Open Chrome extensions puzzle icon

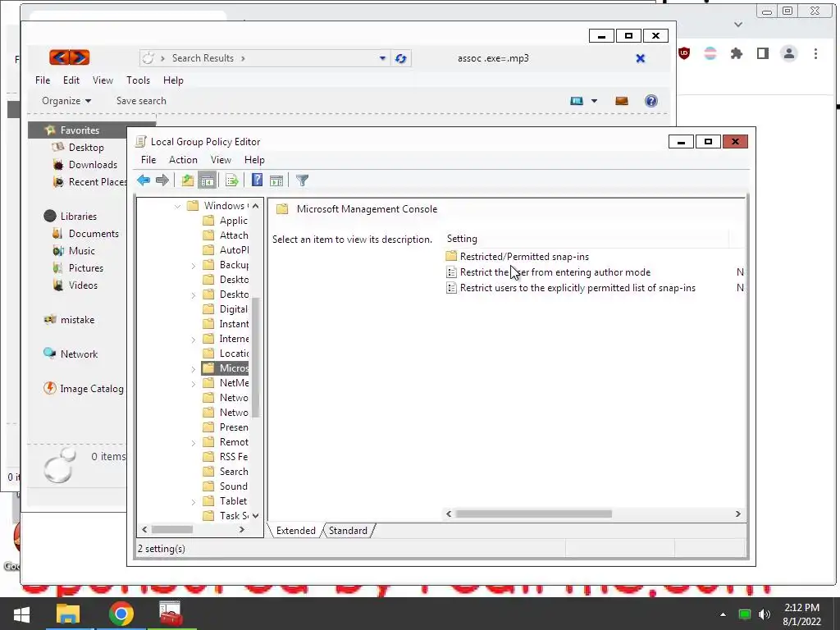pyautogui.click(x=737, y=53)
